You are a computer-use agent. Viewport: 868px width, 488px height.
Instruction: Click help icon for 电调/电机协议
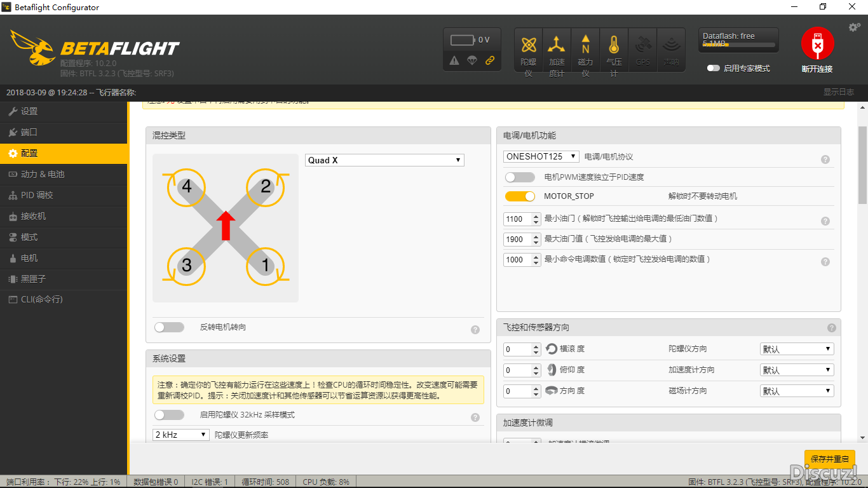(825, 159)
